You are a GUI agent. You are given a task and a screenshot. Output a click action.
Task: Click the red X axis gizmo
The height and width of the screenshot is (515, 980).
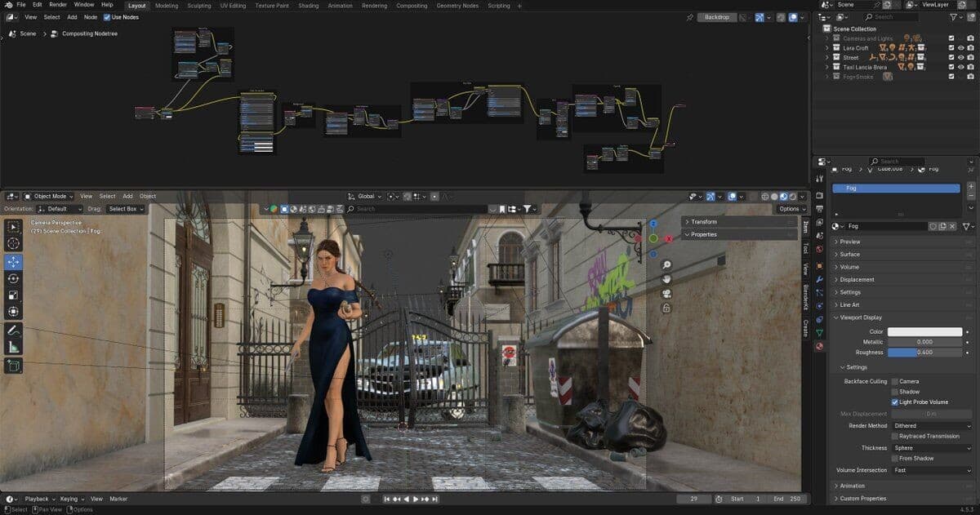(668, 238)
